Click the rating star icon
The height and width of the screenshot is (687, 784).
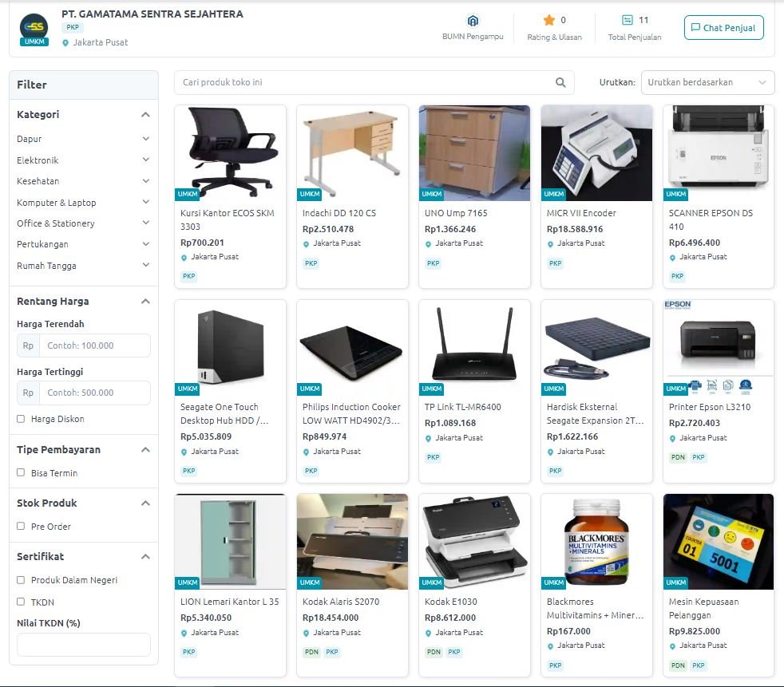549,20
